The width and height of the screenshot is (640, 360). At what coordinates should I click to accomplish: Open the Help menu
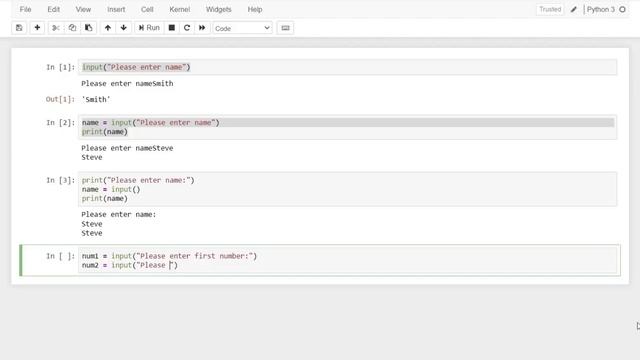pyautogui.click(x=255, y=9)
